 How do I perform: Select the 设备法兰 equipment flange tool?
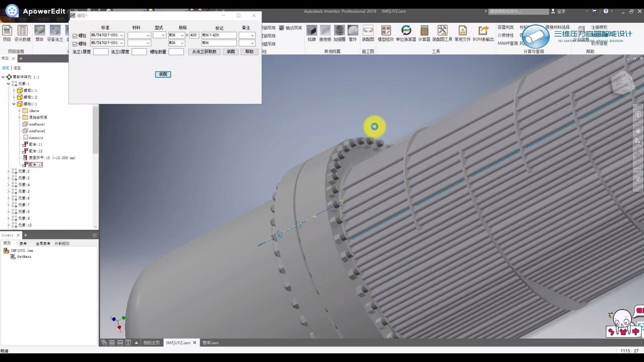(x=55, y=34)
